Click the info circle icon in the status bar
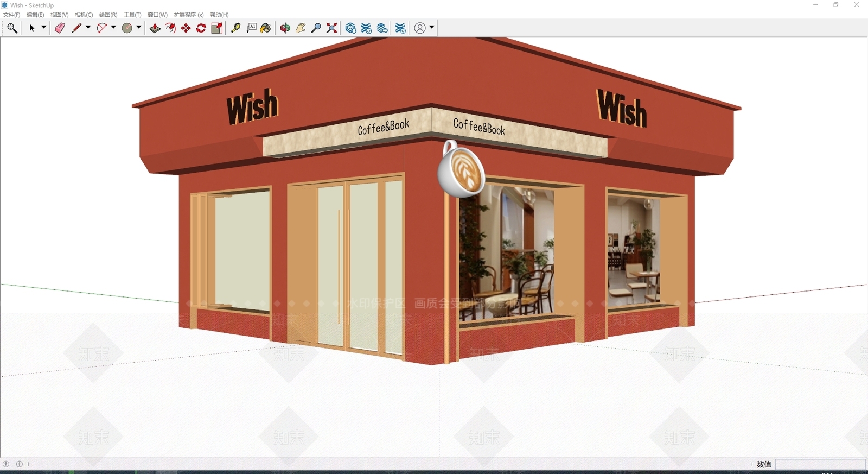 click(x=20, y=464)
